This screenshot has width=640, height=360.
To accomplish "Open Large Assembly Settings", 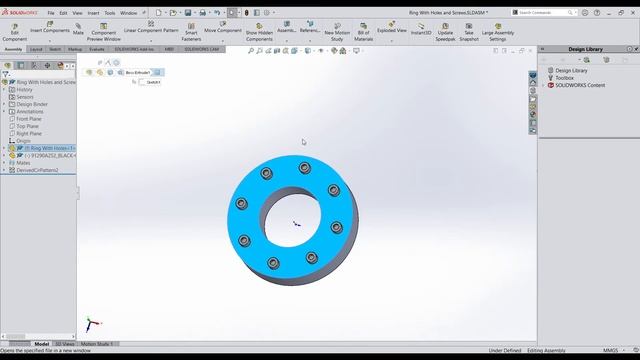I will click(x=498, y=32).
